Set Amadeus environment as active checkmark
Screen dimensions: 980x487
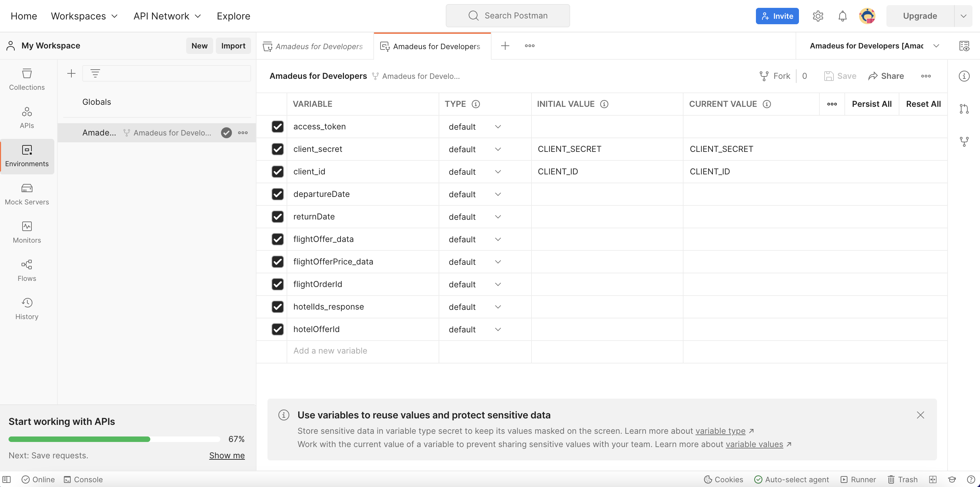click(x=226, y=133)
